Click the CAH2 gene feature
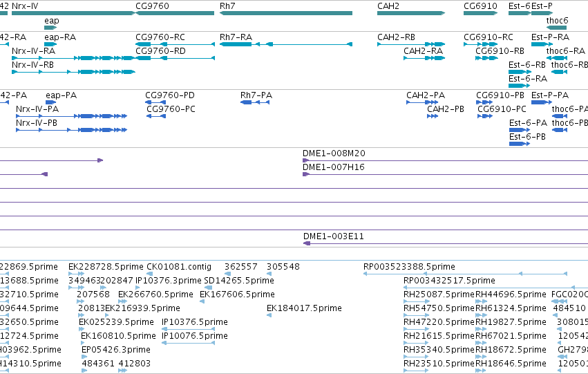Viewport: 588px width, 374px height. tap(411, 13)
